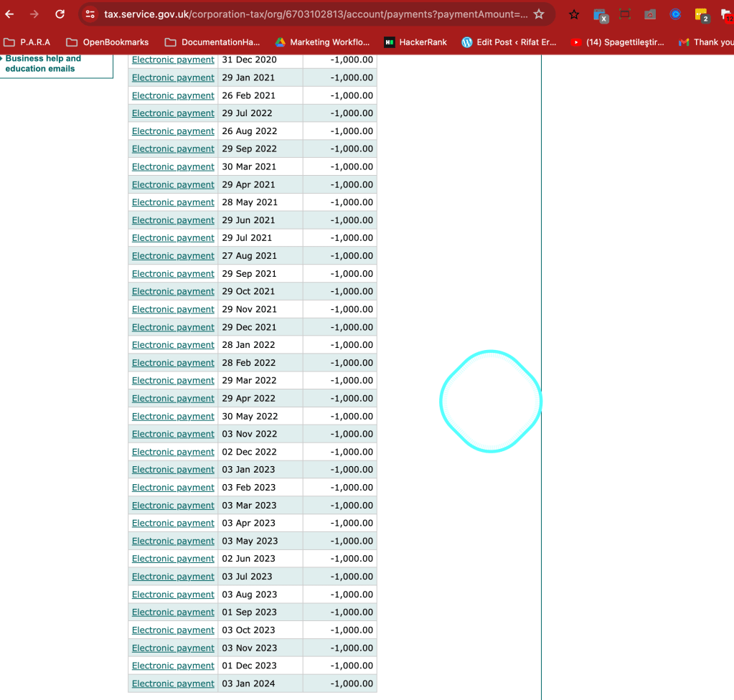Image resolution: width=734 pixels, height=700 pixels.
Task: Open Electronic payment dated 28 Feb 2022
Action: pos(173,363)
